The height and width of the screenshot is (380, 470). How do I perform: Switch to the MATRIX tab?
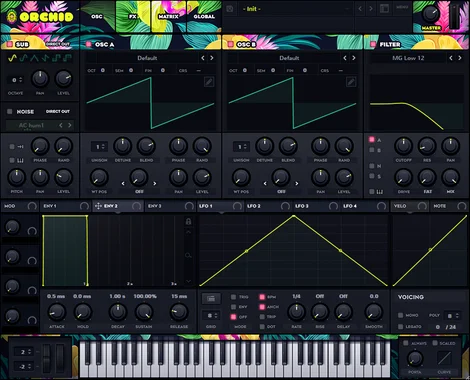point(168,16)
